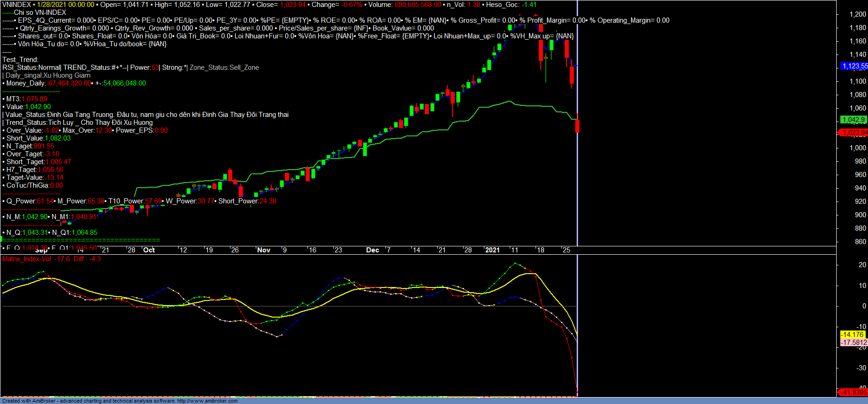Image resolution: width=868 pixels, height=404 pixels.
Task: Click the red -41.8395 indicator value tag
Action: (x=854, y=392)
